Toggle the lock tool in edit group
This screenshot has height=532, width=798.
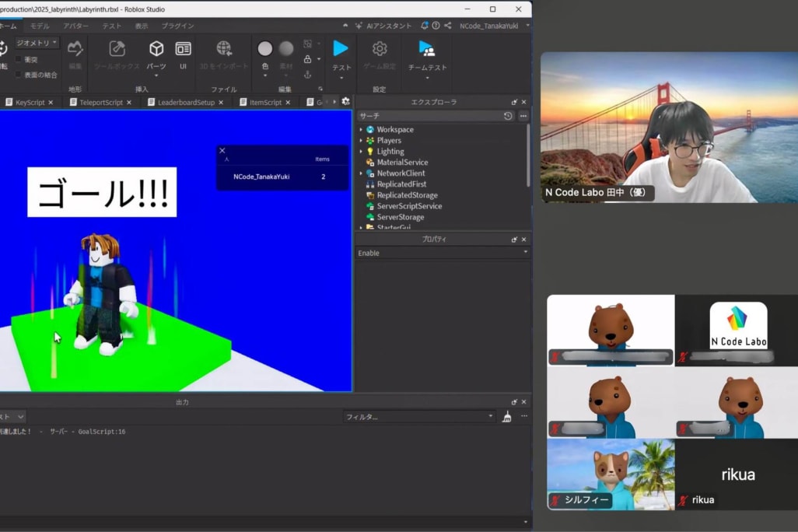308,59
